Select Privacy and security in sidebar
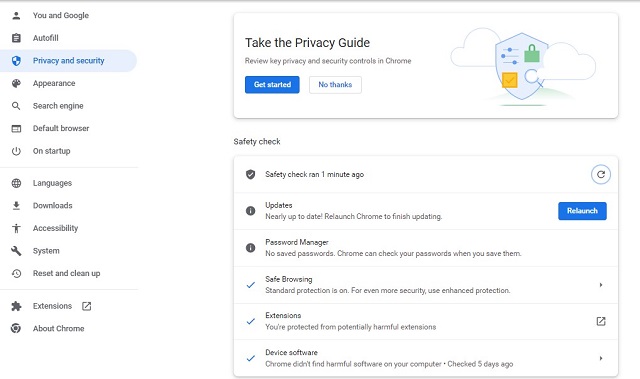The width and height of the screenshot is (640, 379). point(68,61)
